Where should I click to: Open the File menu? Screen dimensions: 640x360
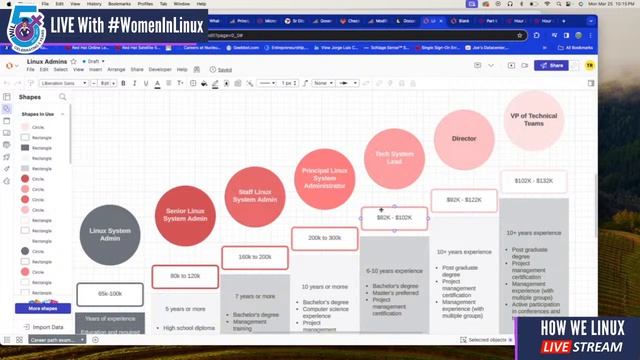[x=31, y=70]
